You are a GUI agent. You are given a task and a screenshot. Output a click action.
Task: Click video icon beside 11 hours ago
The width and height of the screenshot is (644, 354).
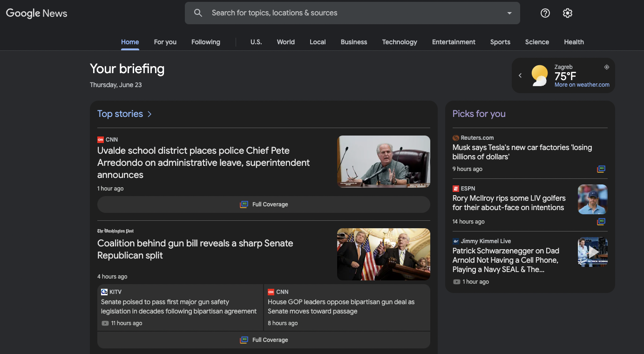click(105, 323)
